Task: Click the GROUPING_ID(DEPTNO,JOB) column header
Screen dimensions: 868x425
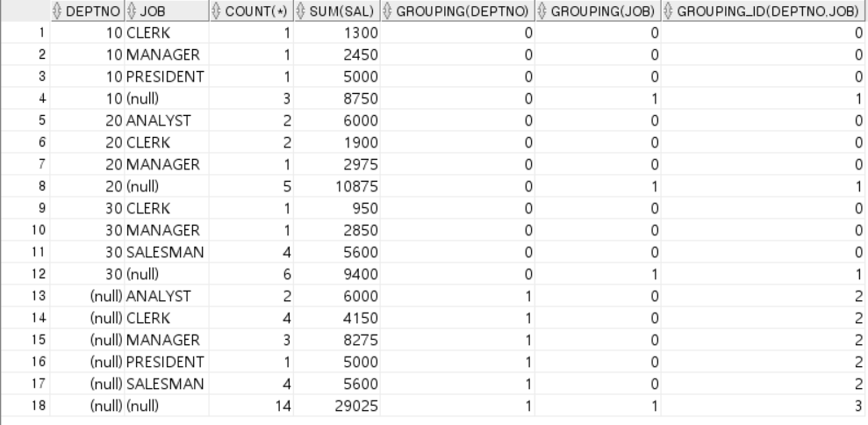Action: tap(764, 11)
